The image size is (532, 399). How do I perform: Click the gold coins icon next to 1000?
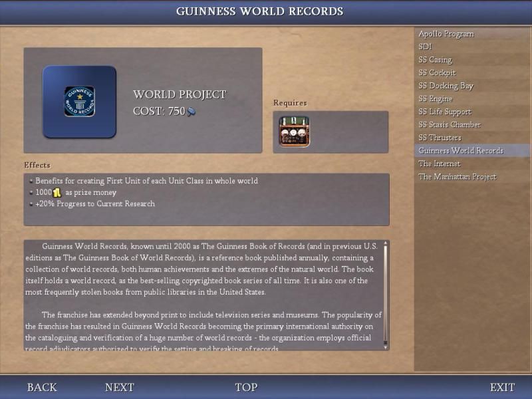(x=57, y=193)
